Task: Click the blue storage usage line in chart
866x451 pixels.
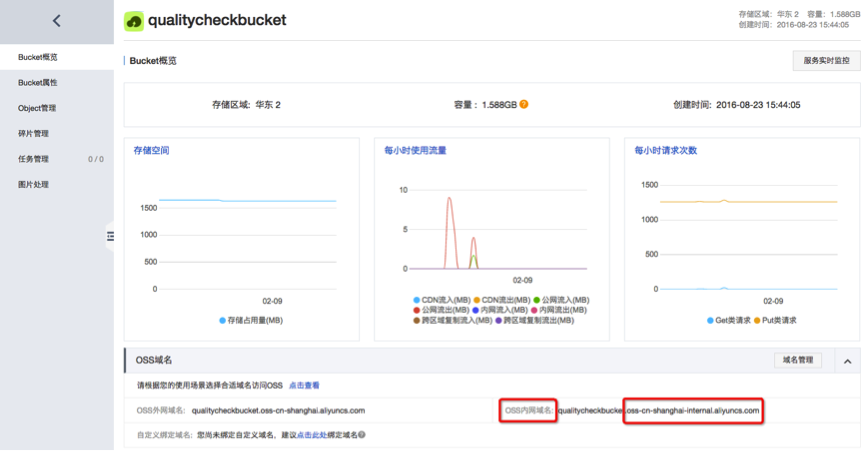Action: pos(247,200)
